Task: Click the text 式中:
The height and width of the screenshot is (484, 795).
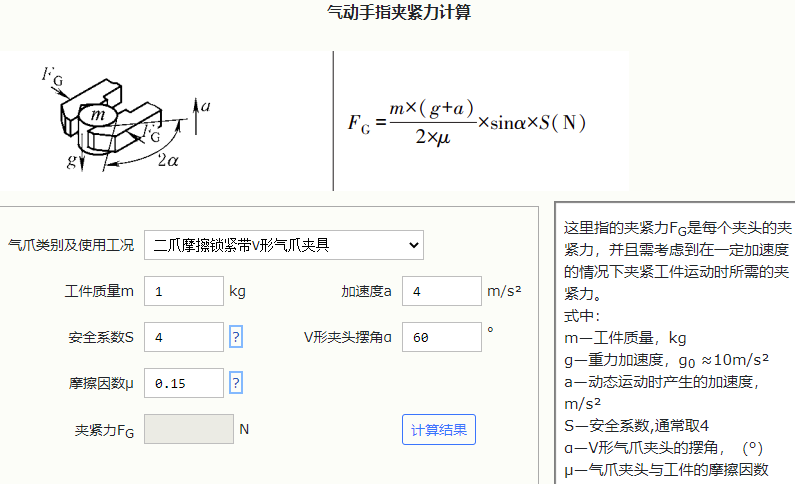Action: [582, 316]
